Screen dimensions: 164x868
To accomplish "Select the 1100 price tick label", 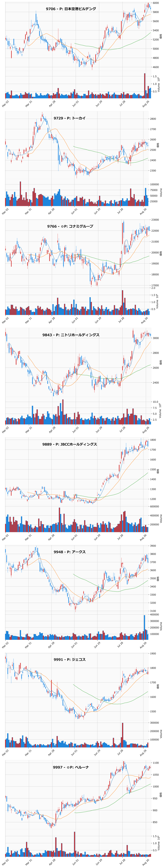I will pos(156,763).
